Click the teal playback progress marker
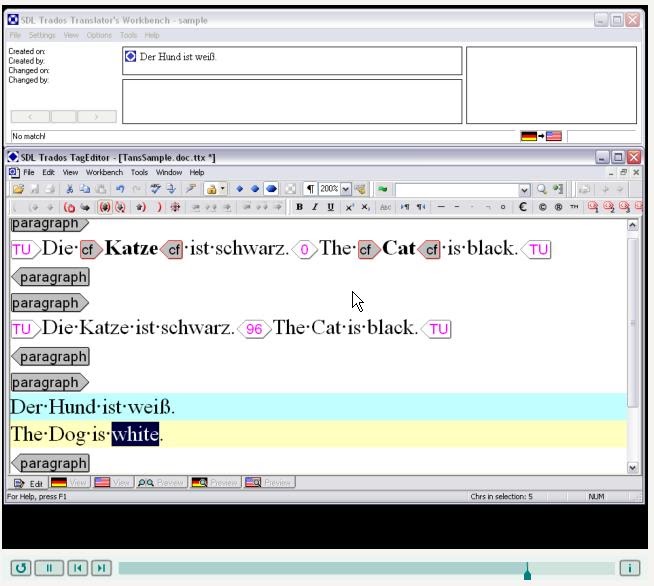This screenshot has height=586, width=654. (x=527, y=571)
